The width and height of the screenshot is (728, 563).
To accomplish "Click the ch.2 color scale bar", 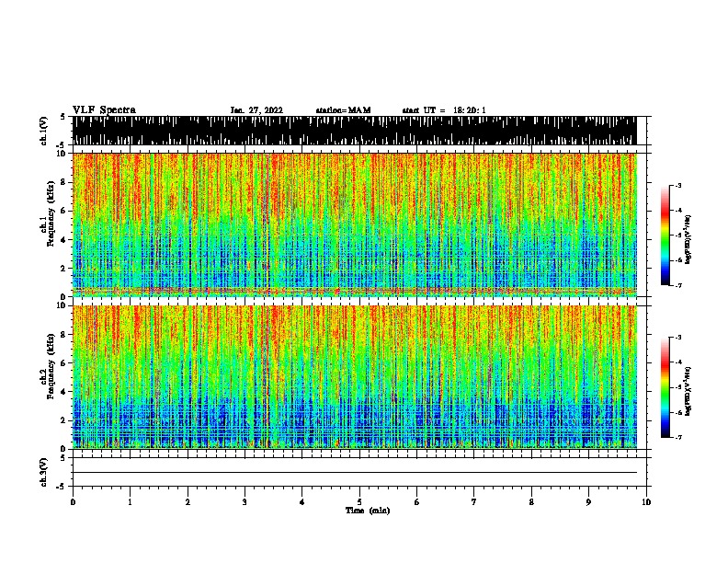I will tap(665, 387).
